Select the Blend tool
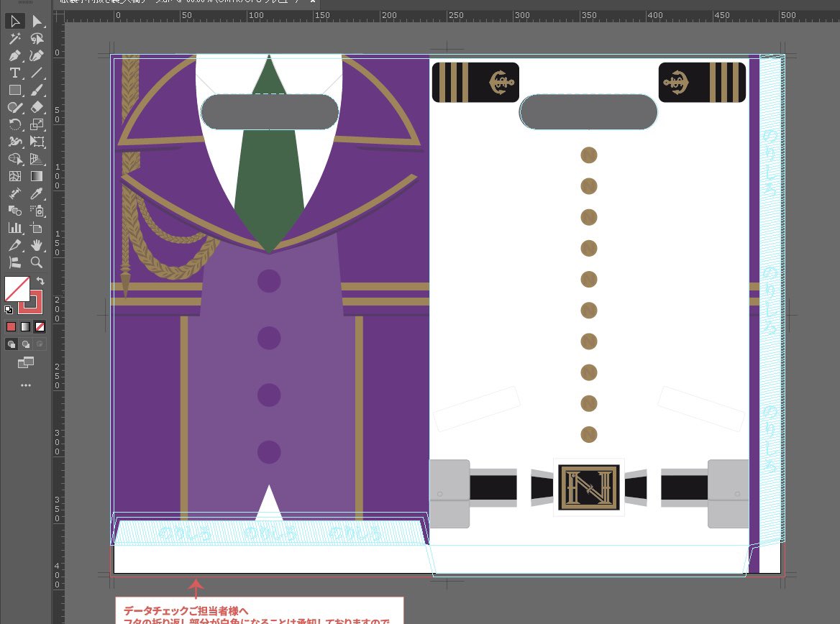Screen dimensions: 840x624 click(x=15, y=211)
